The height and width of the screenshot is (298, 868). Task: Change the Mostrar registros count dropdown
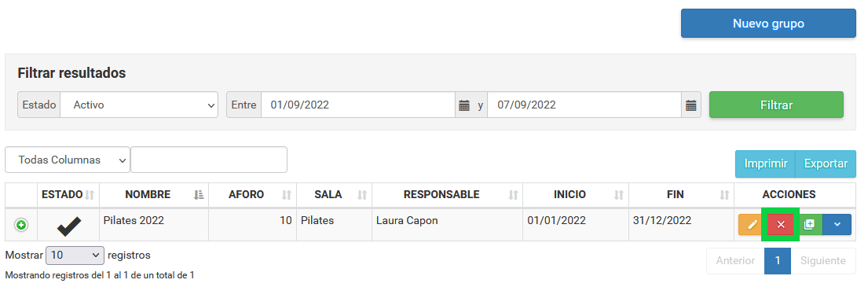click(x=75, y=256)
